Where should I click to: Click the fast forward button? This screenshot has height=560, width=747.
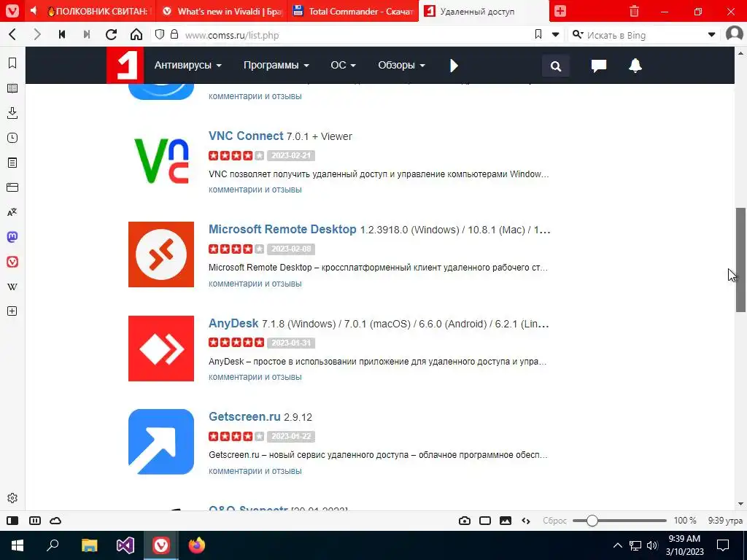click(x=87, y=34)
